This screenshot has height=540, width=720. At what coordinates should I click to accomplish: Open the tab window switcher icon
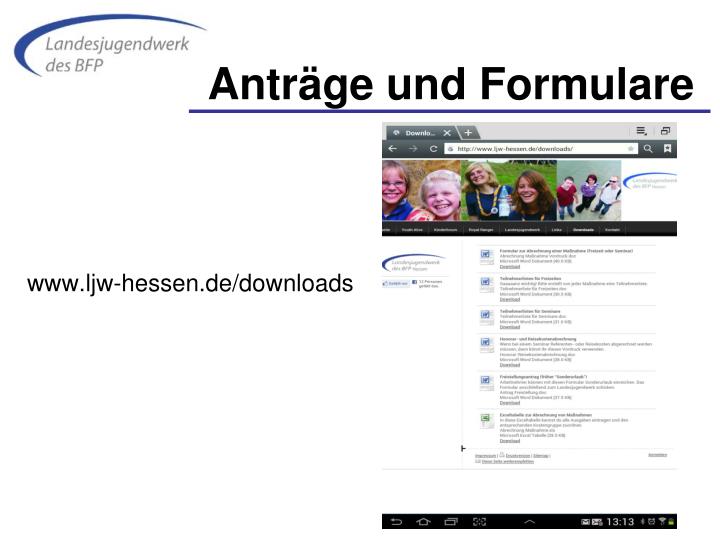(665, 131)
